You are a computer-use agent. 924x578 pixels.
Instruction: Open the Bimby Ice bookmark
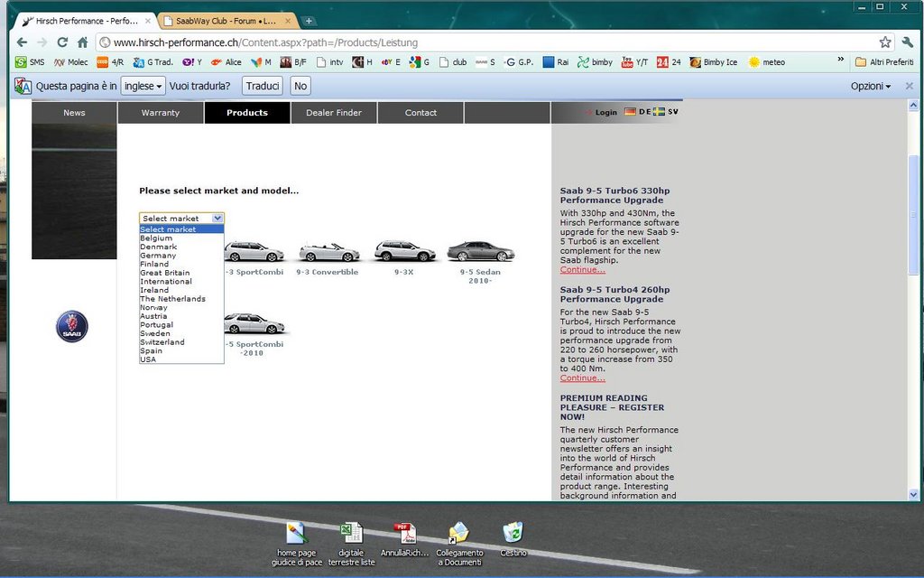(x=713, y=62)
